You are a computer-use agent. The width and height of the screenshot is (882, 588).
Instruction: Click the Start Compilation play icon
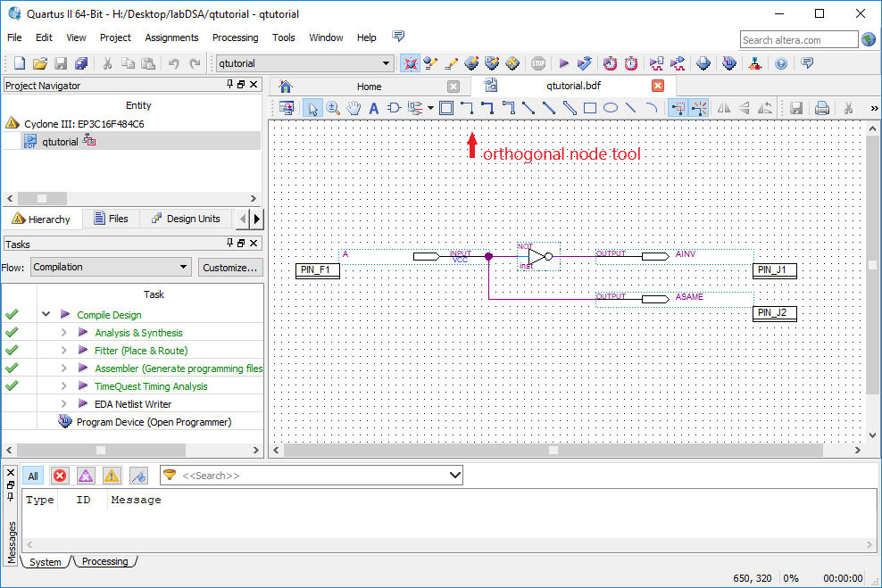(x=563, y=63)
